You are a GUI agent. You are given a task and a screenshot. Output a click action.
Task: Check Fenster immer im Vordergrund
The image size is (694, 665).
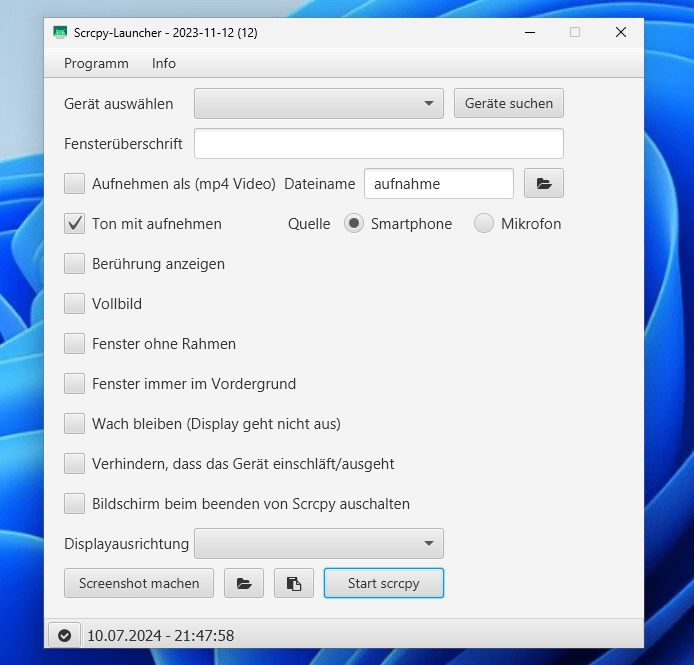point(74,384)
